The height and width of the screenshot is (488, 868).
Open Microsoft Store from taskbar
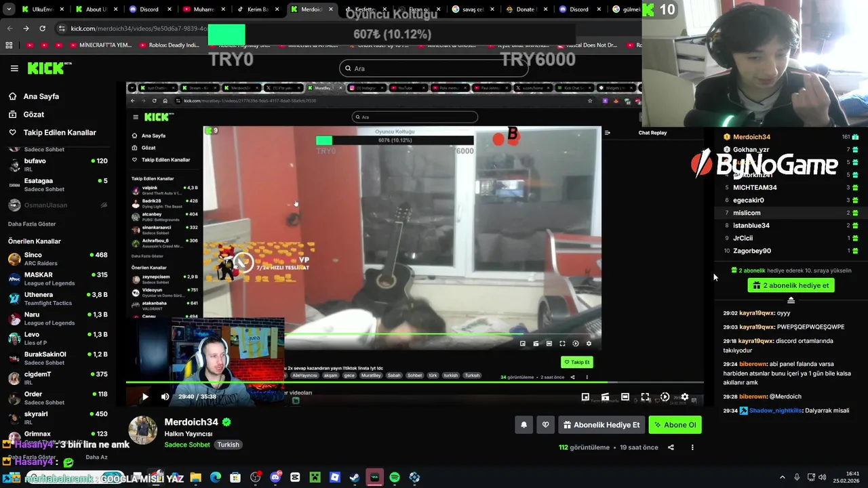[x=235, y=478]
